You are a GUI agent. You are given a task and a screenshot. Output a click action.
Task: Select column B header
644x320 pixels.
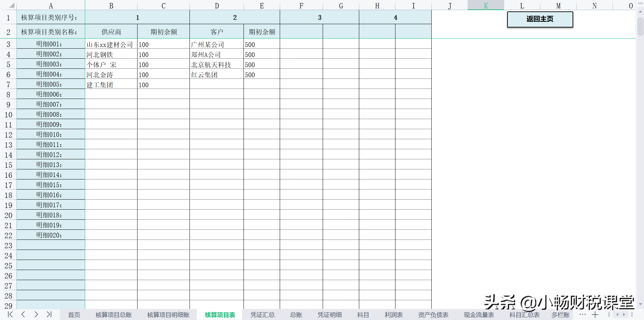(111, 5)
